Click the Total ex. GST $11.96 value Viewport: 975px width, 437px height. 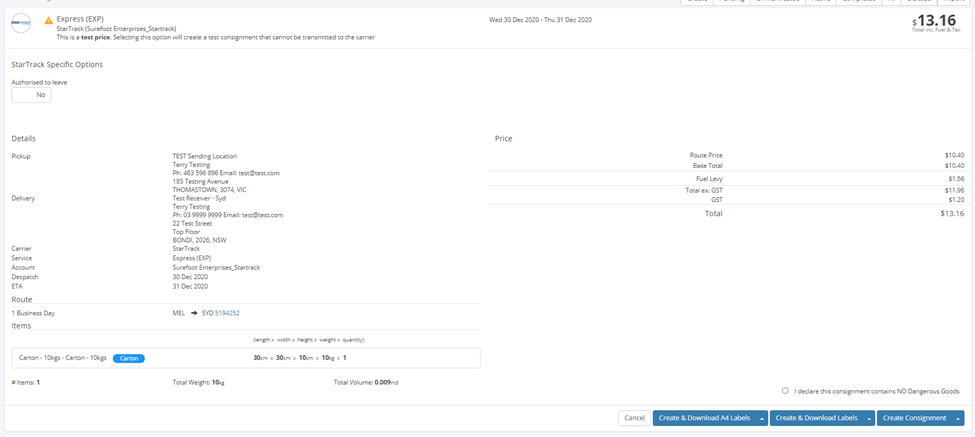(x=953, y=190)
